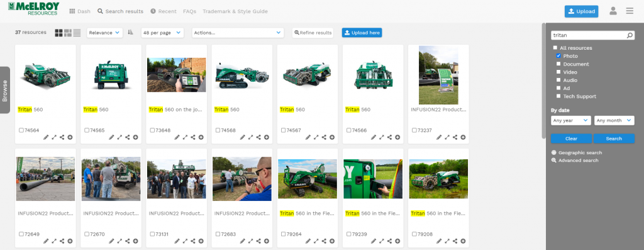Click the Refine results button
644x250 pixels.
313,33
